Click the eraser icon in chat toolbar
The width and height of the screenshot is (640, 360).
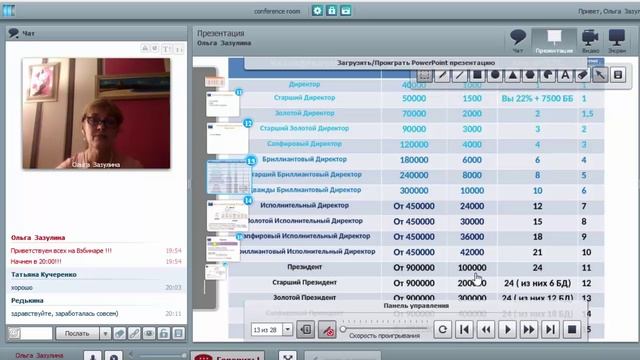120,333
